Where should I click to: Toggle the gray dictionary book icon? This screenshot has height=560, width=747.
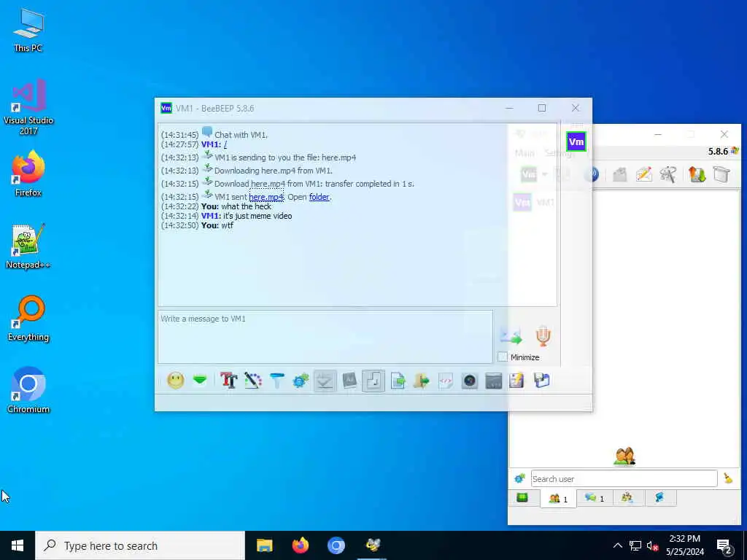[349, 381]
